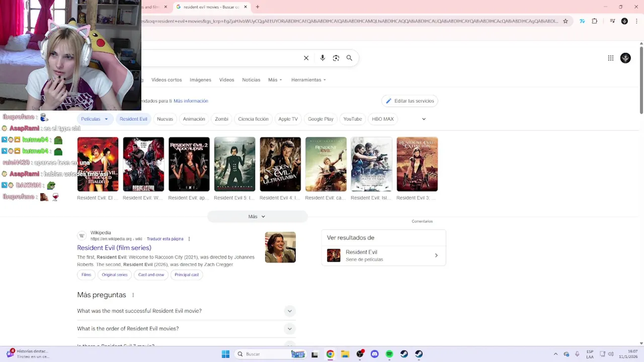Toggle the Apple TV filter chip
The height and width of the screenshot is (362, 644).
(288, 119)
